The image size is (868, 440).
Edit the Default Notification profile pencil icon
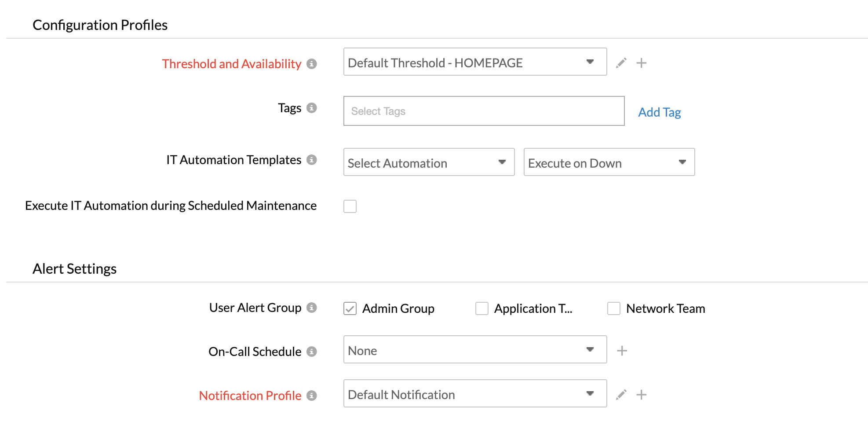coord(621,395)
